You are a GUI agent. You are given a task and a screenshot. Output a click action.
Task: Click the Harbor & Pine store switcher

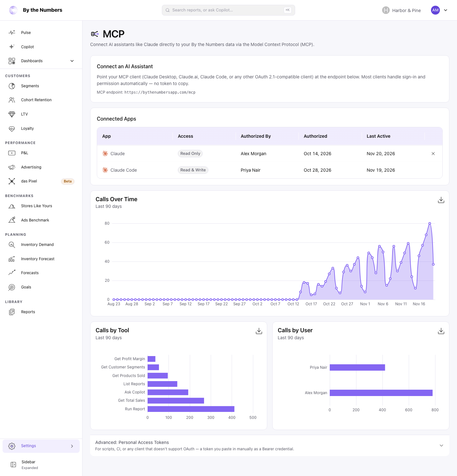click(401, 10)
